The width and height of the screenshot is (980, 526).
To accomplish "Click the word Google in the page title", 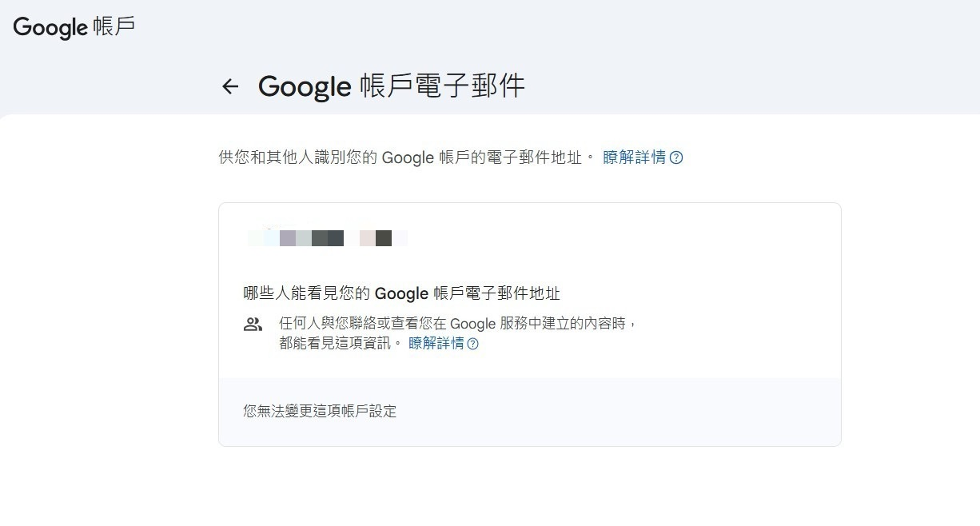I will coord(305,86).
